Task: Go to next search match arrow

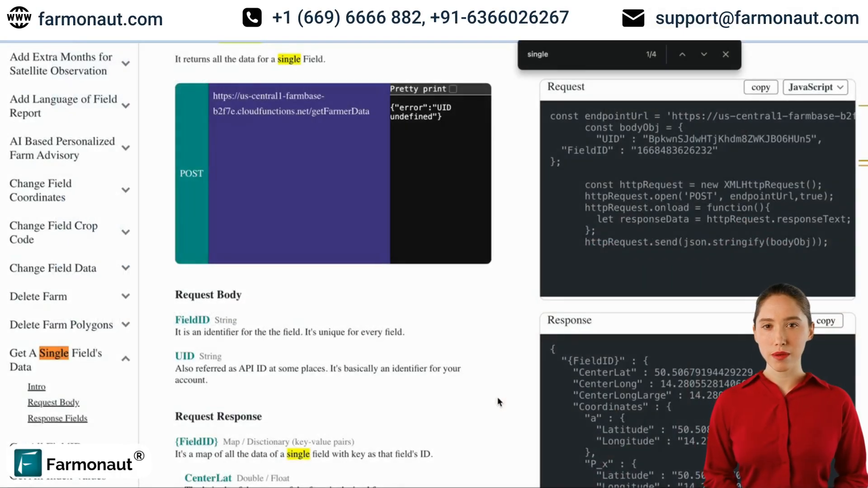Action: pyautogui.click(x=704, y=54)
